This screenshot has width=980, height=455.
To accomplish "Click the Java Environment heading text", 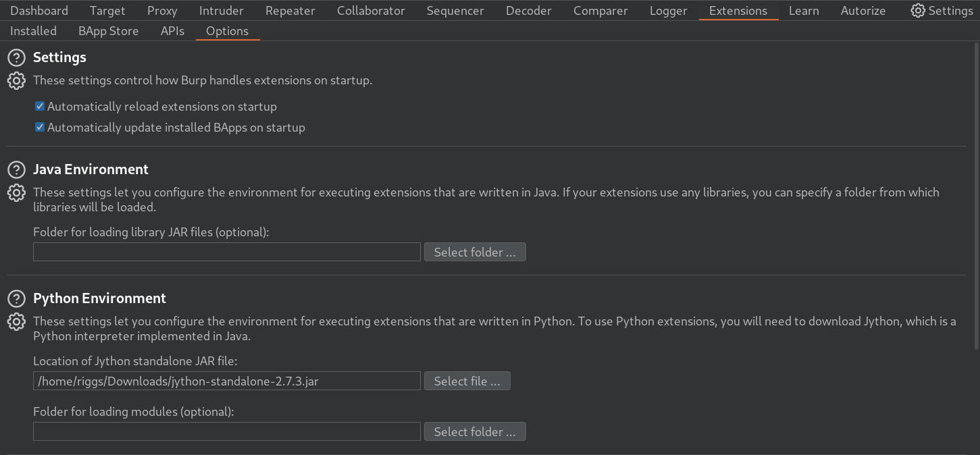I will point(91,169).
